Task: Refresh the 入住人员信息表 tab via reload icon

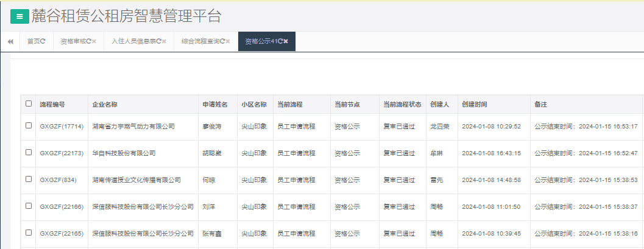Action: (159, 41)
